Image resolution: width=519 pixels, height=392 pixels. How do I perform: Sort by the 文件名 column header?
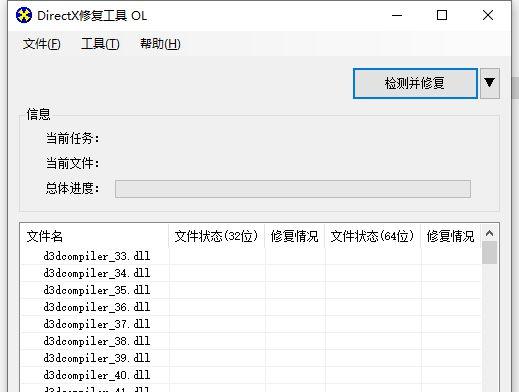click(94, 236)
